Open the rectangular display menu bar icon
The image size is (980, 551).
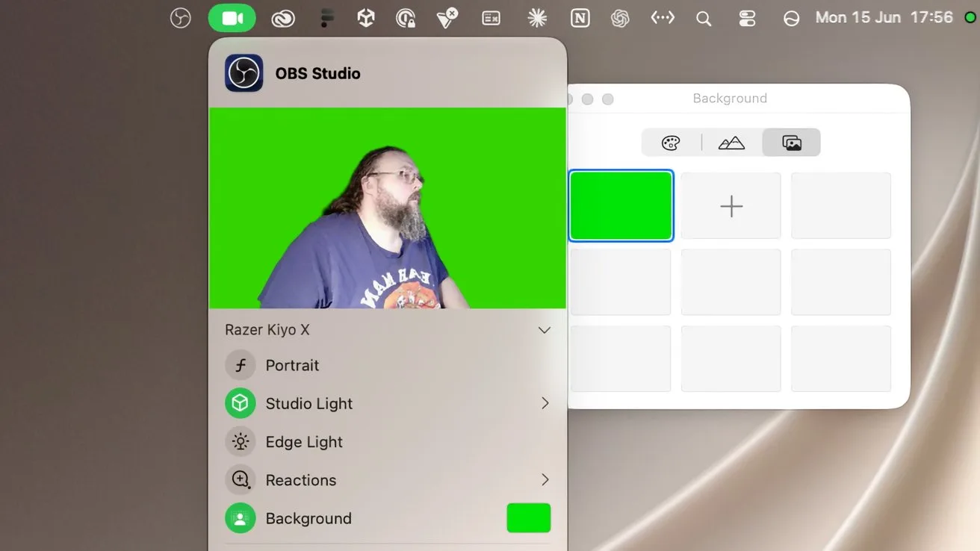click(491, 19)
